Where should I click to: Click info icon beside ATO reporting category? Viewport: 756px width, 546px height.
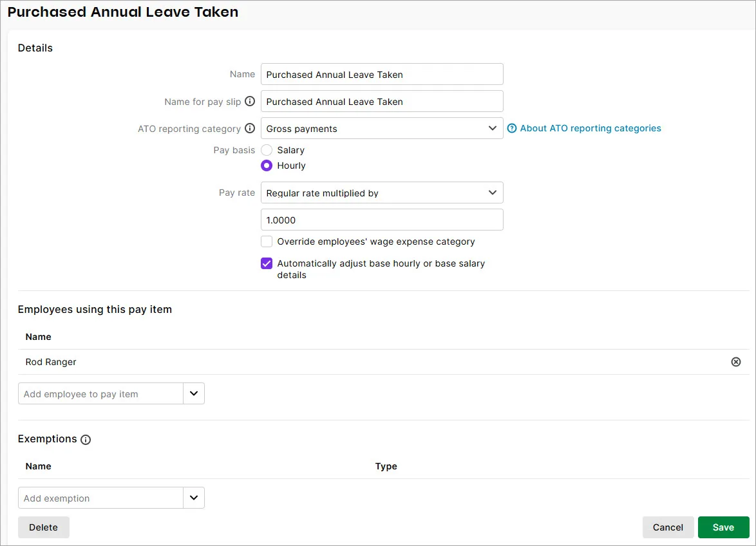tap(250, 129)
